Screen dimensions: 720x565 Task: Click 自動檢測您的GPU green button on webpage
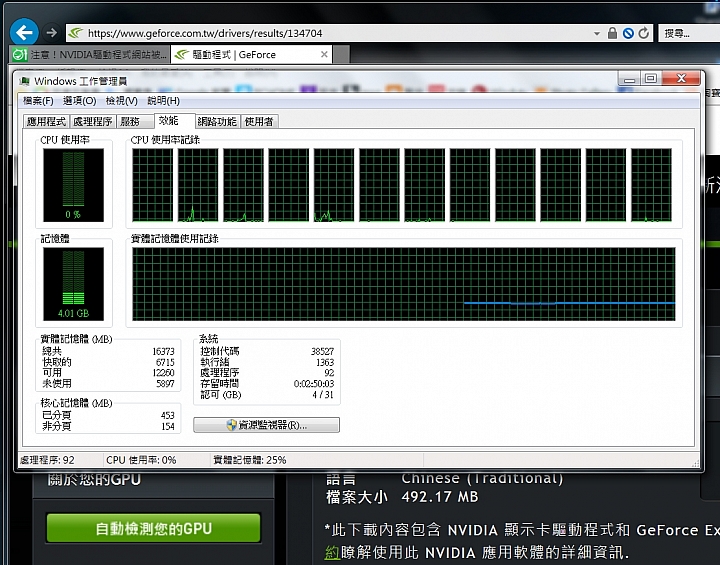(x=153, y=528)
